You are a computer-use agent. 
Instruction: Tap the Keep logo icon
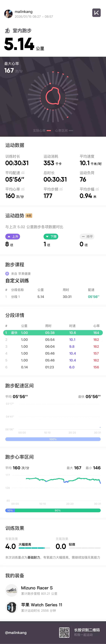(x=97, y=13)
